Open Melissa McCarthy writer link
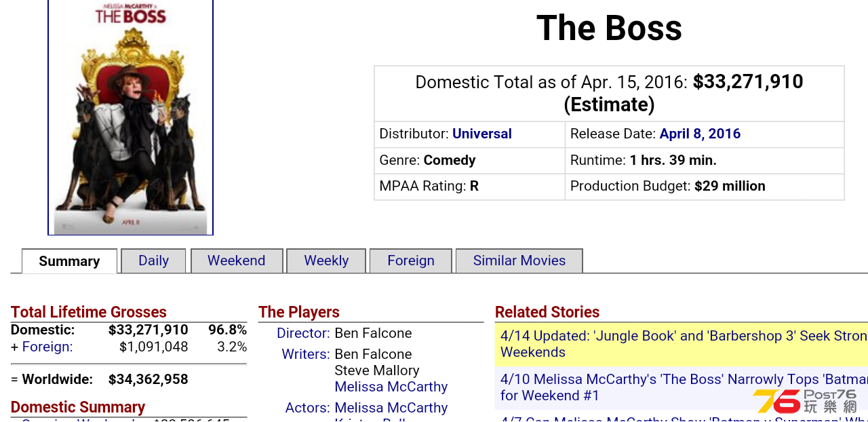The image size is (868, 422). click(x=391, y=387)
